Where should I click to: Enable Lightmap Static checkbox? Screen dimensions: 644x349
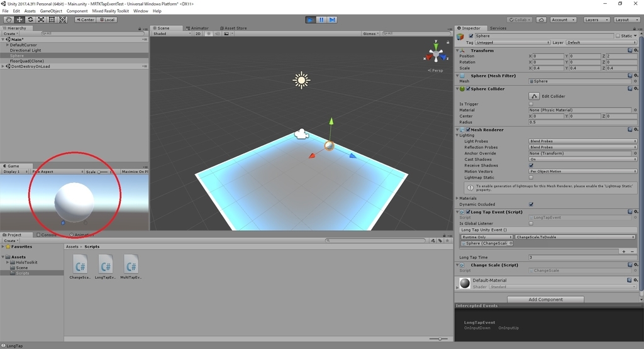[531, 177]
